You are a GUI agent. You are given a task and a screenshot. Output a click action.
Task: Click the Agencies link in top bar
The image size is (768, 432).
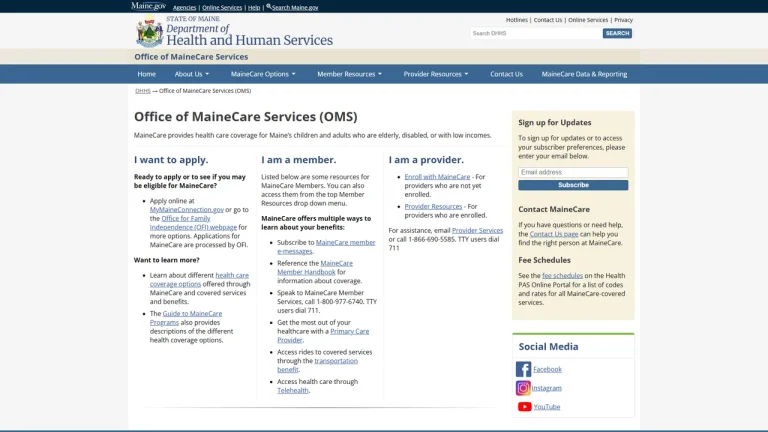point(184,8)
